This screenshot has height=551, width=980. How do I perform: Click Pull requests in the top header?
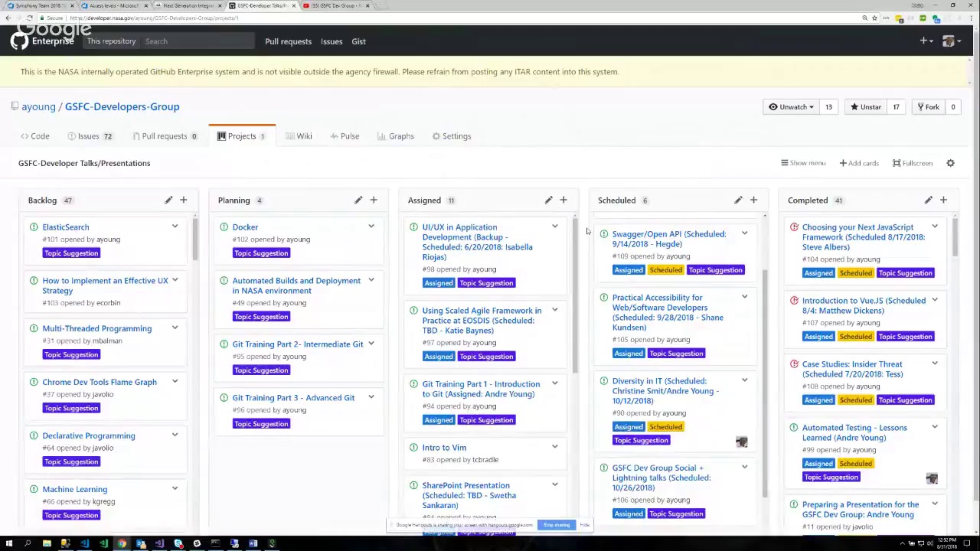pos(288,41)
